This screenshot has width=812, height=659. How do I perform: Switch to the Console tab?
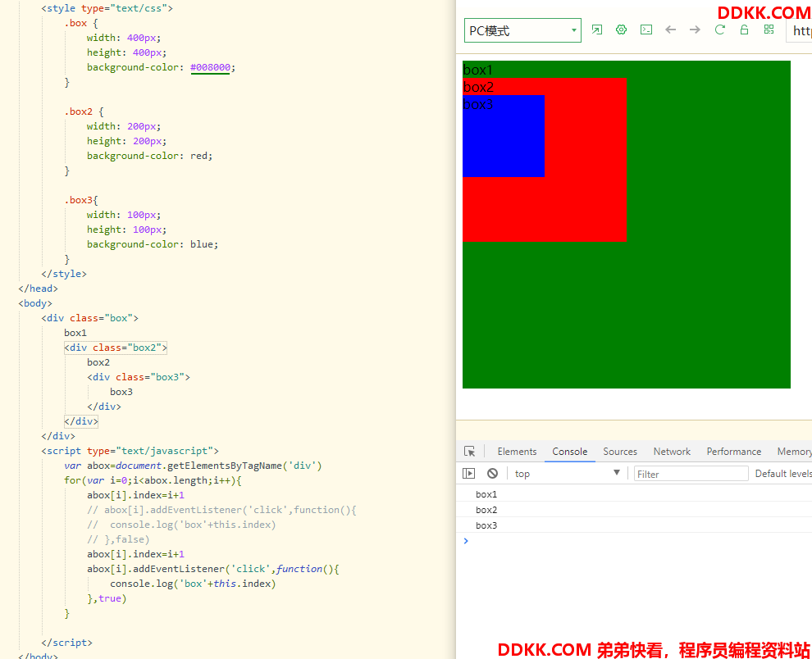pos(570,452)
